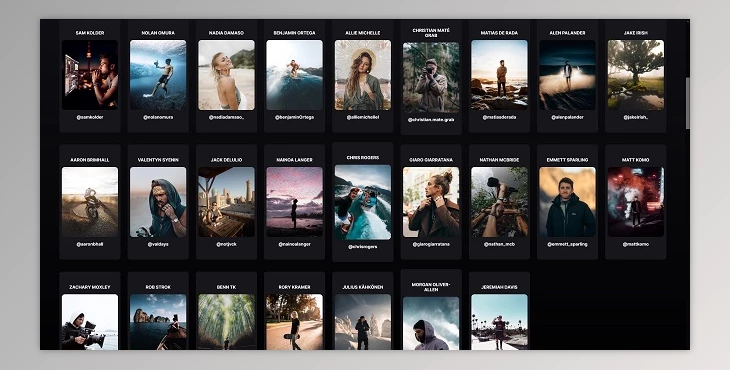
Task: Click the SAM KOLDER name heading
Action: pyautogui.click(x=90, y=33)
